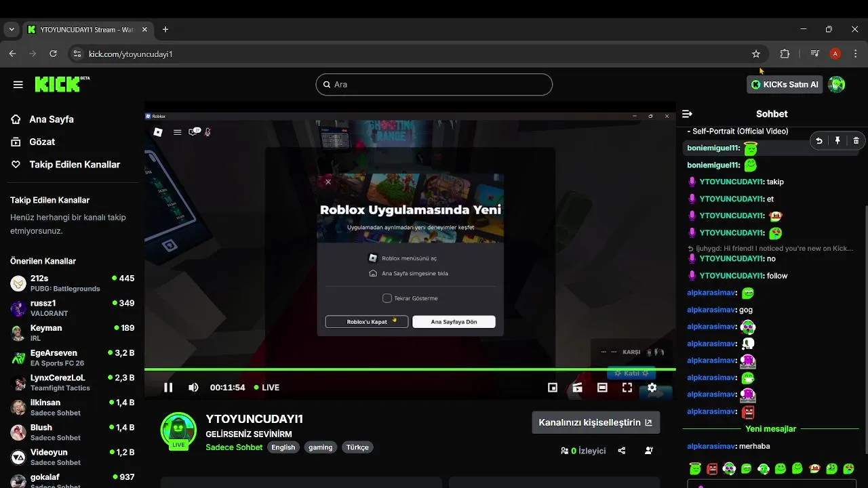
Task: Pin the hovered chat message
Action: click(x=837, y=141)
